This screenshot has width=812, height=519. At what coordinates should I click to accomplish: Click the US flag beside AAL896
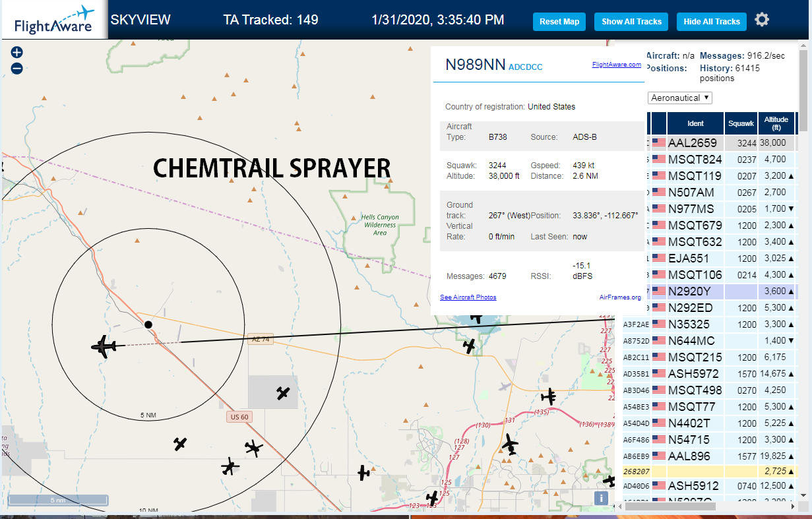point(659,456)
